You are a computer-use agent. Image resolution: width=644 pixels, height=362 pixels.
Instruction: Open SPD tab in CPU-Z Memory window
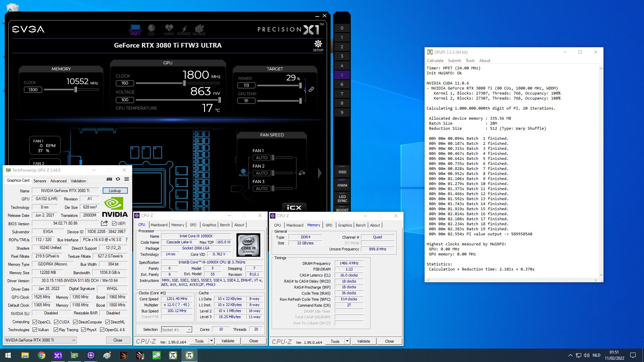(329, 225)
